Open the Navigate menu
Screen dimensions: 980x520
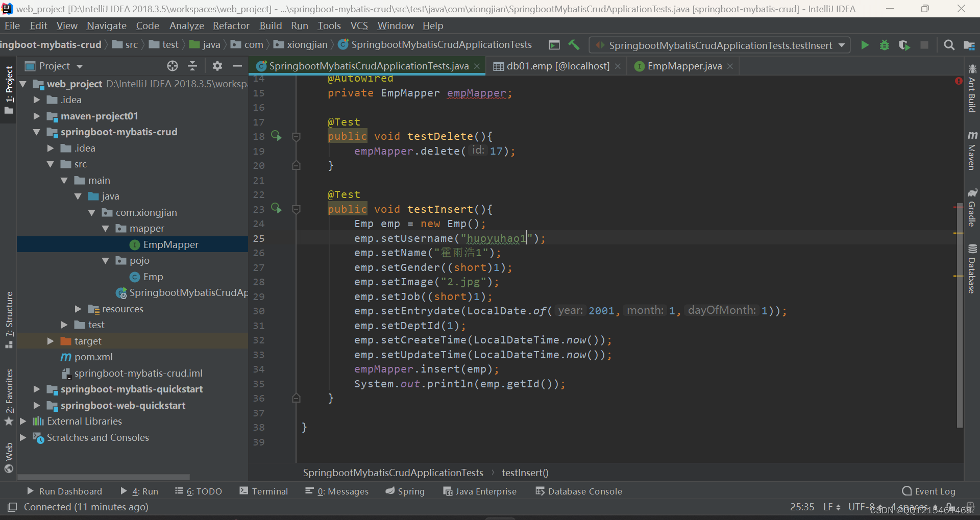(x=106, y=26)
